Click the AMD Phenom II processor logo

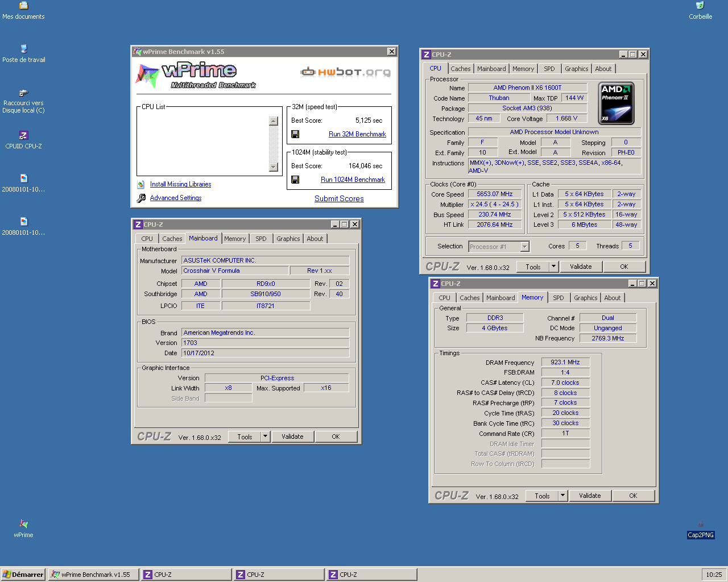click(617, 103)
